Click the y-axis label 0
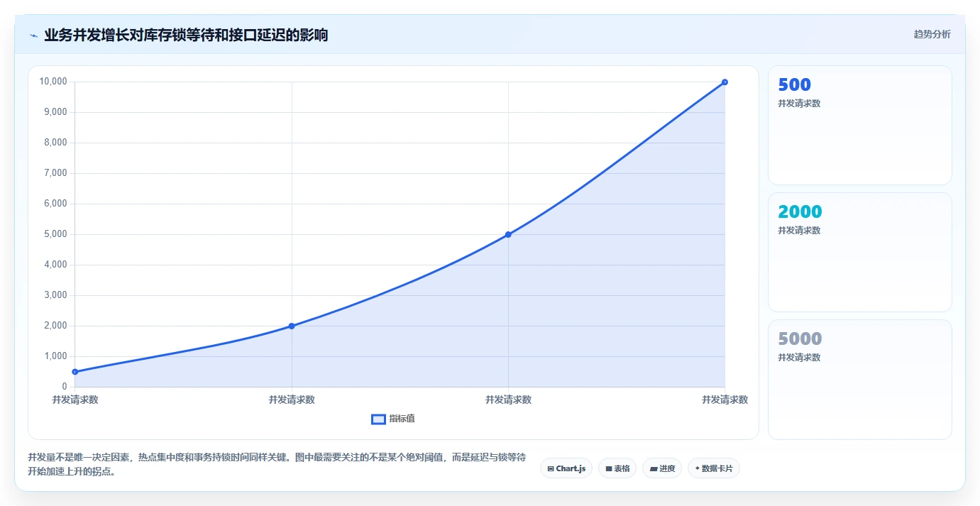 click(65, 387)
